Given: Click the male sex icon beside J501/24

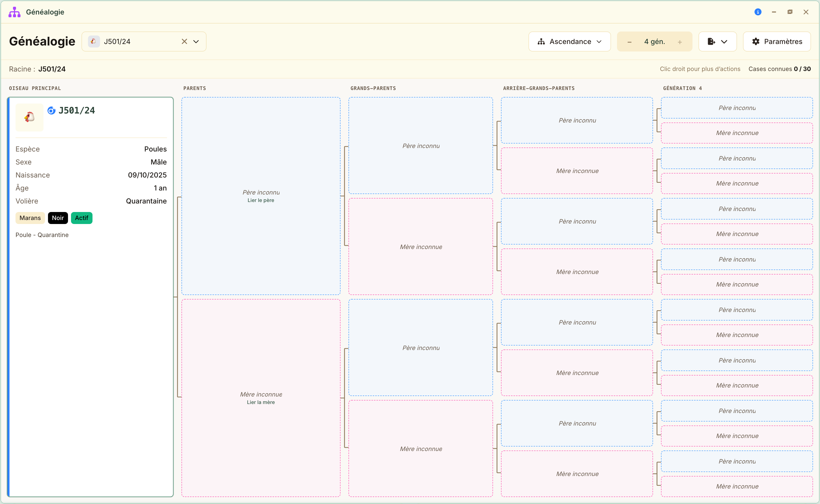Looking at the screenshot, I should pyautogui.click(x=51, y=110).
